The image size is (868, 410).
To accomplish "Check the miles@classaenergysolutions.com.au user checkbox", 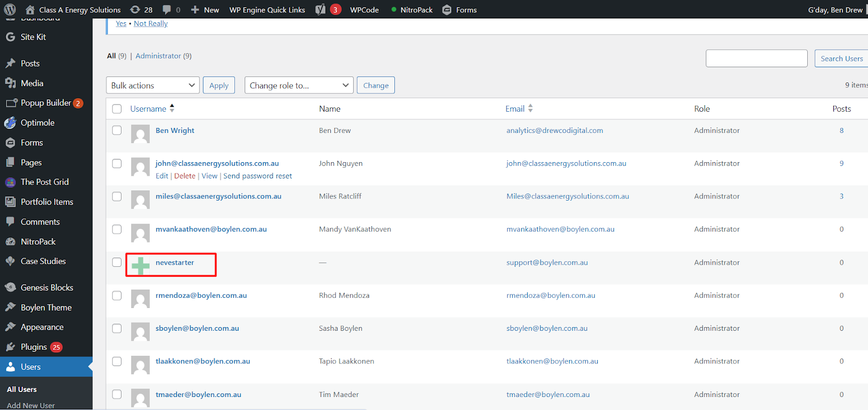I will 117,196.
